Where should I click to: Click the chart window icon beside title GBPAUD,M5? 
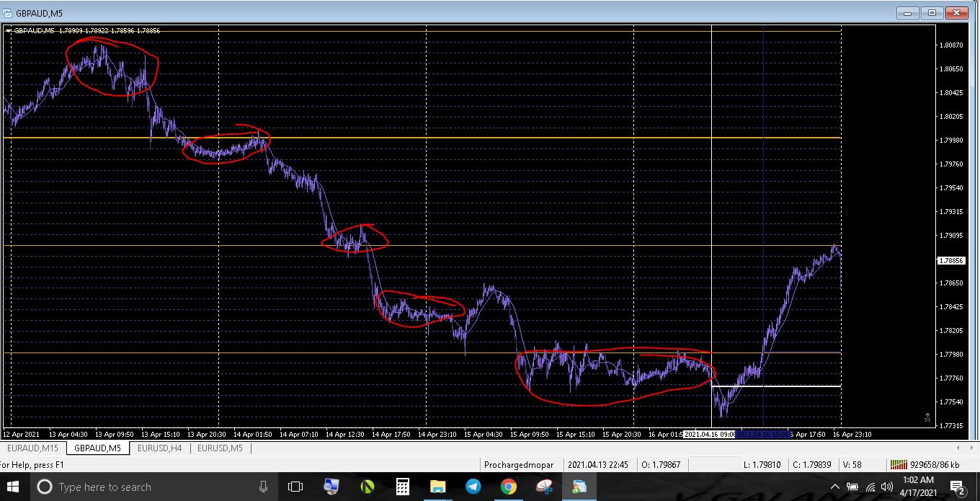pyautogui.click(x=7, y=12)
